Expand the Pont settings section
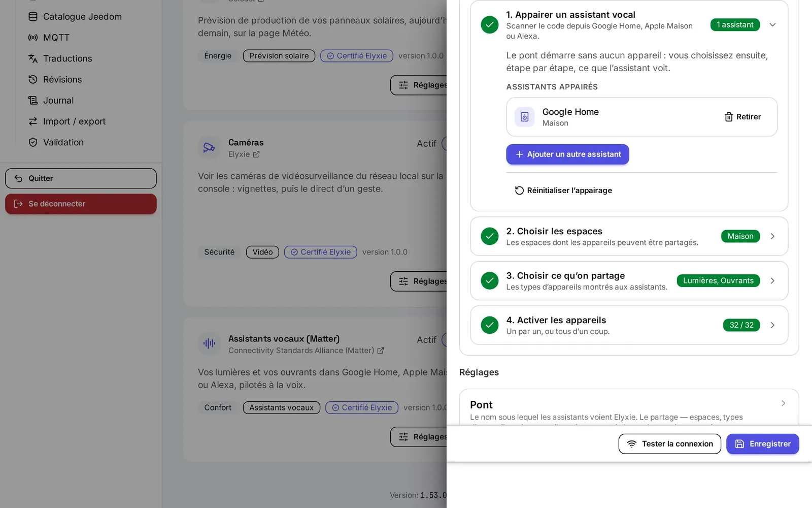812x508 pixels. tap(783, 403)
